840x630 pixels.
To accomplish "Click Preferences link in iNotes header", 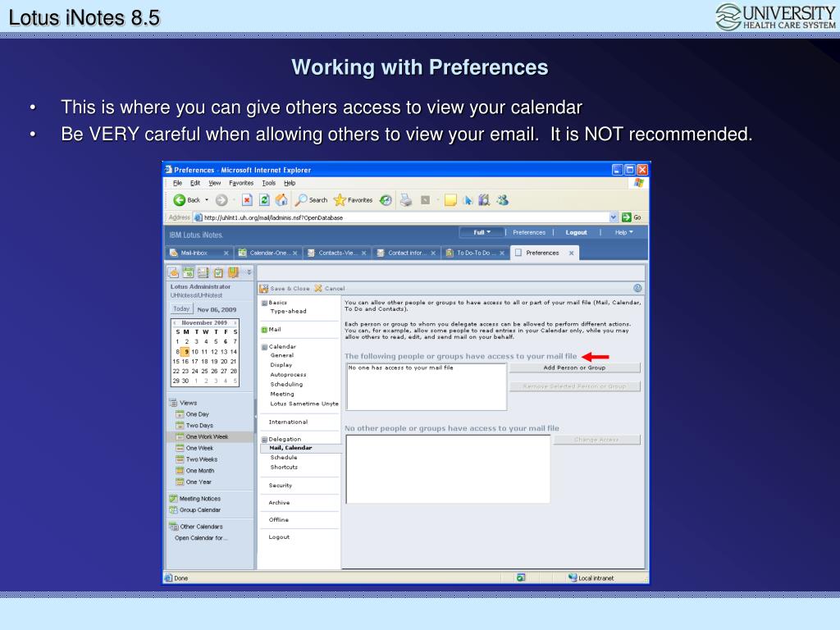I will [529, 232].
